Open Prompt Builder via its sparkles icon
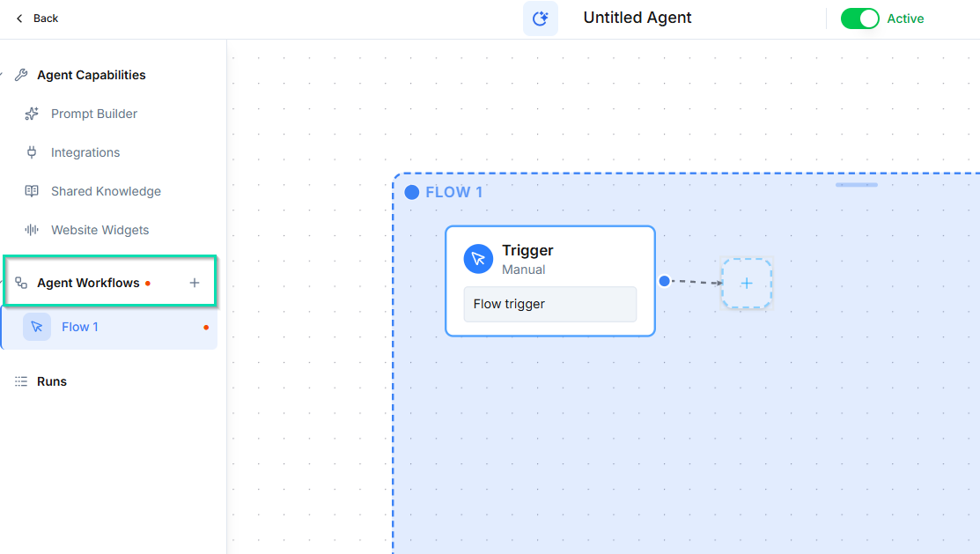This screenshot has width=980, height=554. [31, 114]
